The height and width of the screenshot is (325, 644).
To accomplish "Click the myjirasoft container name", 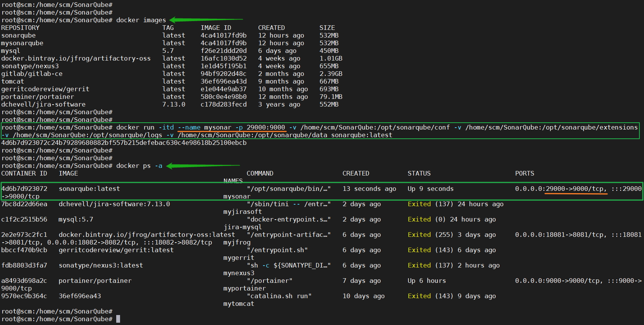I will pos(243,212).
